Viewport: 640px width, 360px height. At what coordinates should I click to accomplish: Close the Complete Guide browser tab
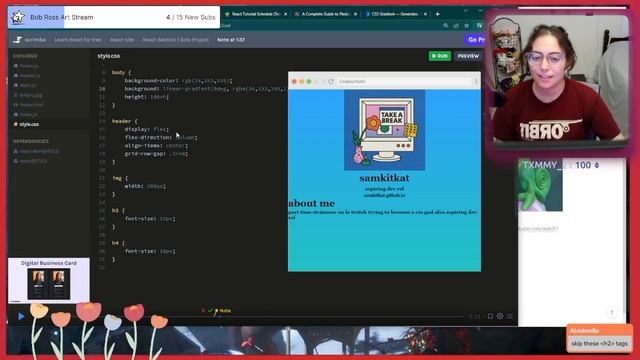pyautogui.click(x=356, y=14)
